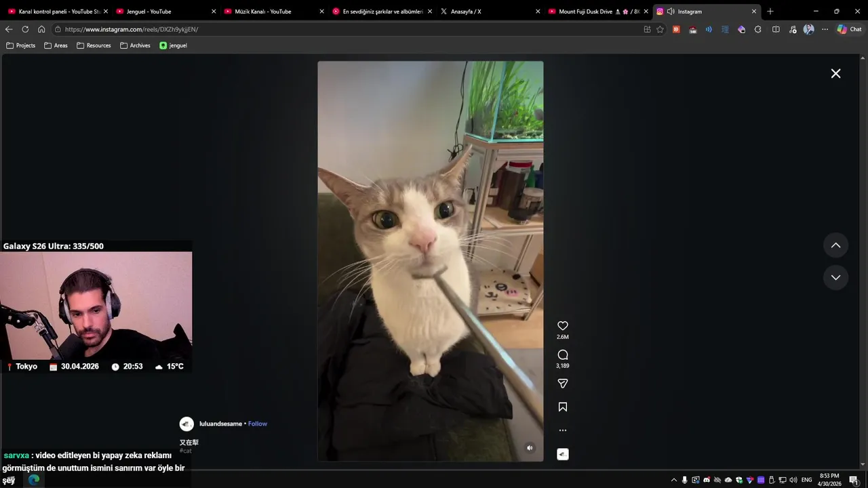Image resolution: width=868 pixels, height=488 pixels.
Task: Switch input language from ENG
Action: [806, 480]
